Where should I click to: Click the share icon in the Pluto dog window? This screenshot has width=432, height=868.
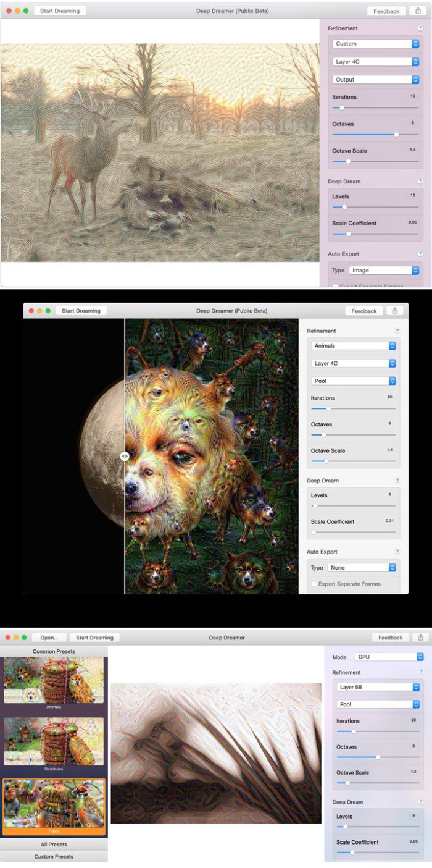[x=395, y=311]
